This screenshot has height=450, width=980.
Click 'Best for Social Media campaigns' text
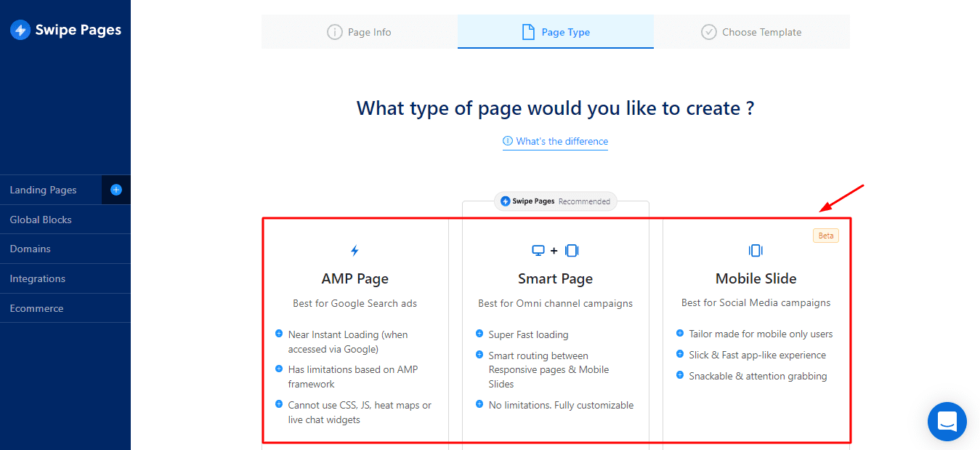coord(756,302)
